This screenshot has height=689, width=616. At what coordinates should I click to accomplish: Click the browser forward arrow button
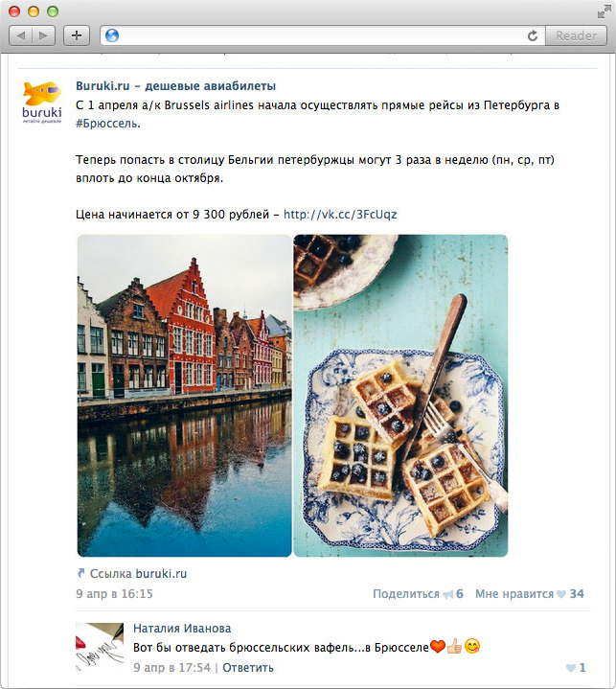pyautogui.click(x=43, y=35)
